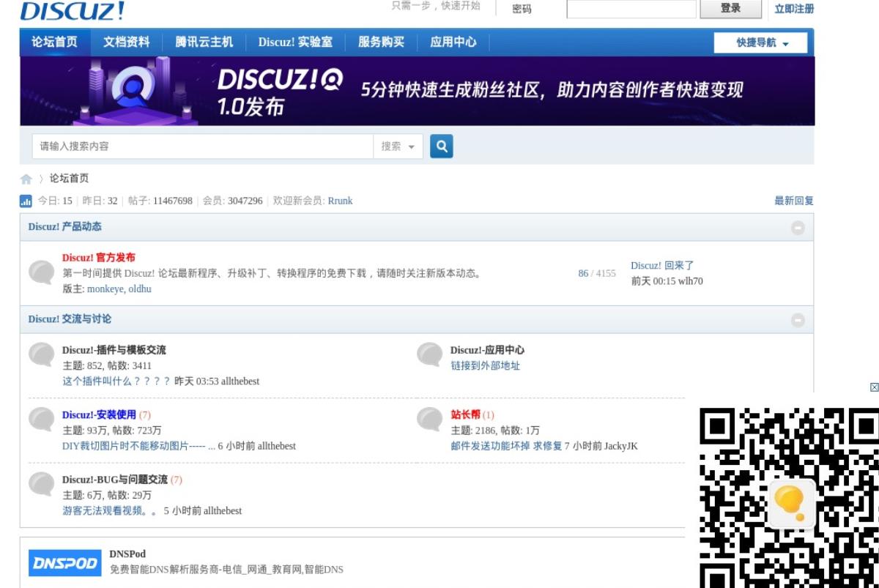
Task: Open the Discuz!-BUG与问题交流 forum
Action: 115,480
